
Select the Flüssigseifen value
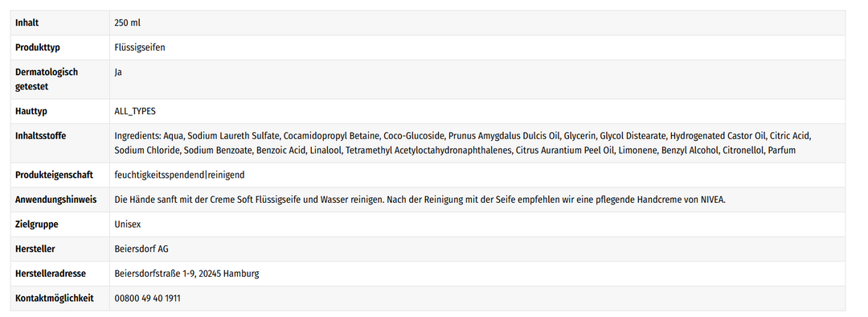coord(140,47)
